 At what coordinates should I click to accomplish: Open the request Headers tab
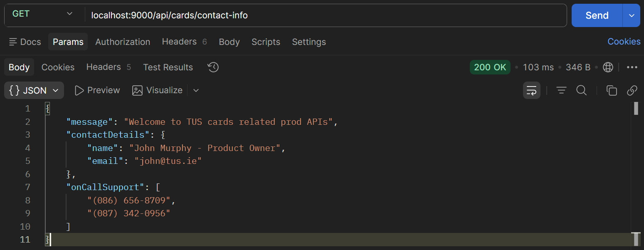point(184,42)
